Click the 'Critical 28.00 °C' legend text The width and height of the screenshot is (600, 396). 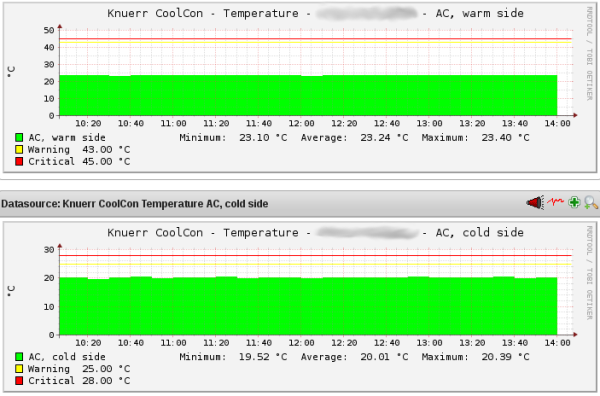pyautogui.click(x=79, y=381)
